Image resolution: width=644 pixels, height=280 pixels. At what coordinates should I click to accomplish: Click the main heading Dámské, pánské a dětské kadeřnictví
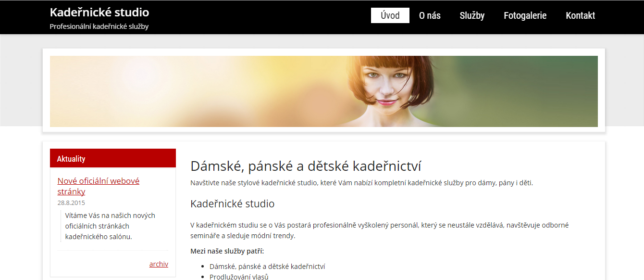pyautogui.click(x=306, y=166)
